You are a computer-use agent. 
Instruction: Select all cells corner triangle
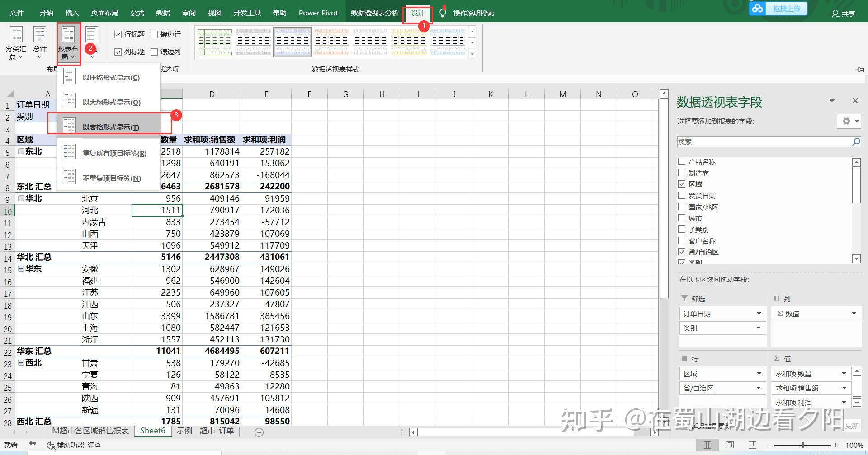[10, 94]
